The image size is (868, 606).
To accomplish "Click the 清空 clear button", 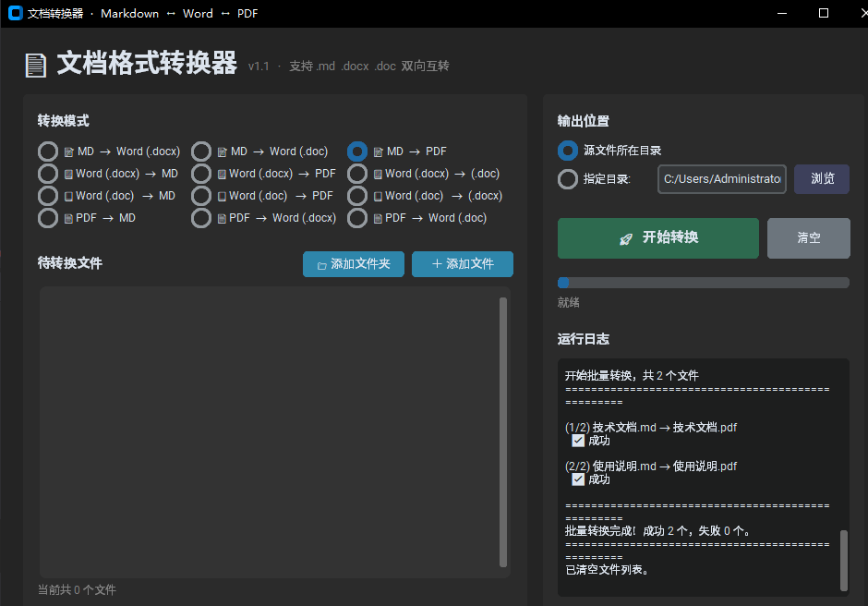I will coord(809,238).
